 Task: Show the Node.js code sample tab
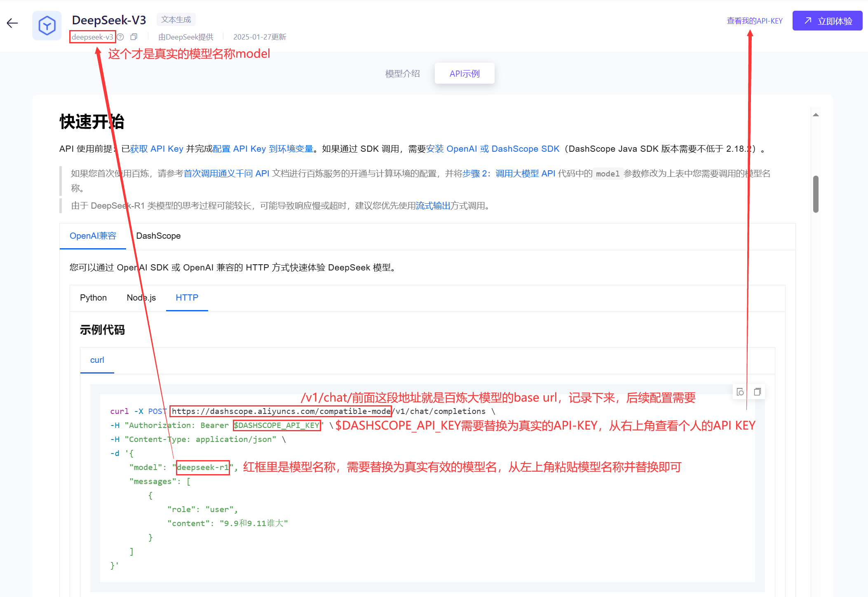141,298
